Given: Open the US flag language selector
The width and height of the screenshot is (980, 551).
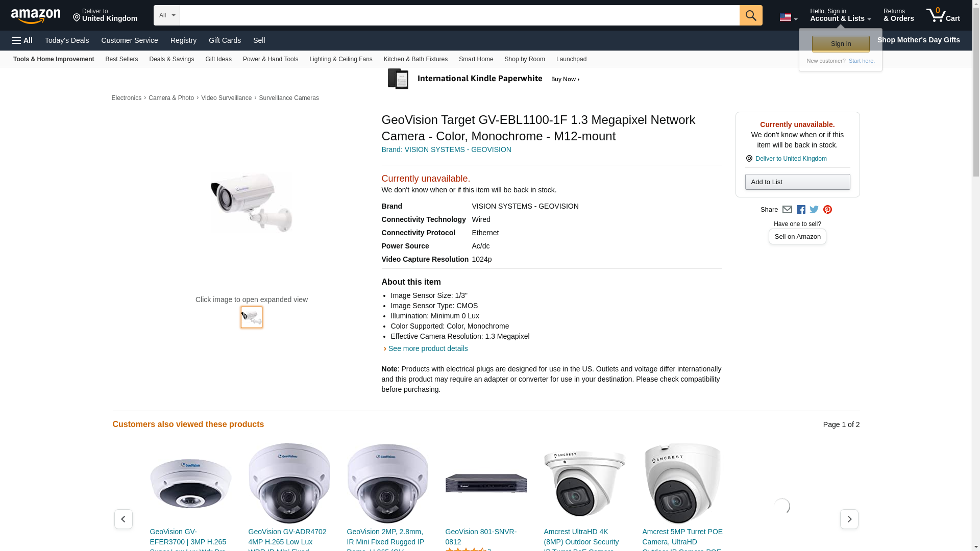Looking at the screenshot, I should pyautogui.click(x=789, y=17).
